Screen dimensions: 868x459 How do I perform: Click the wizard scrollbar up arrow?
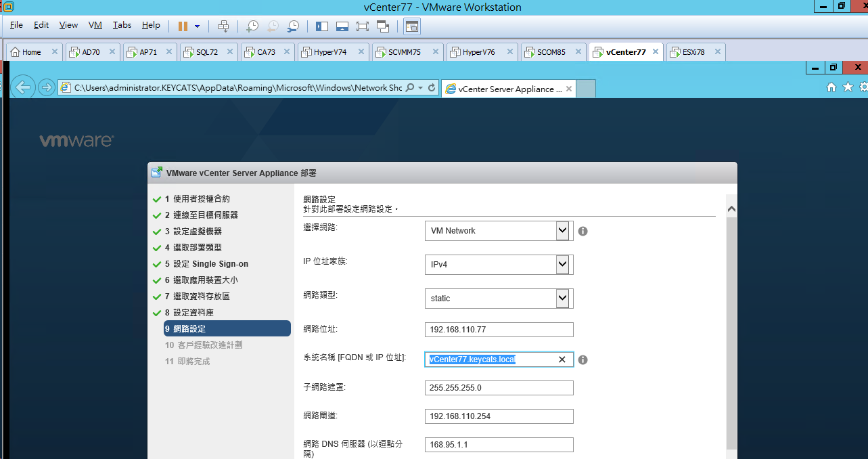click(731, 209)
